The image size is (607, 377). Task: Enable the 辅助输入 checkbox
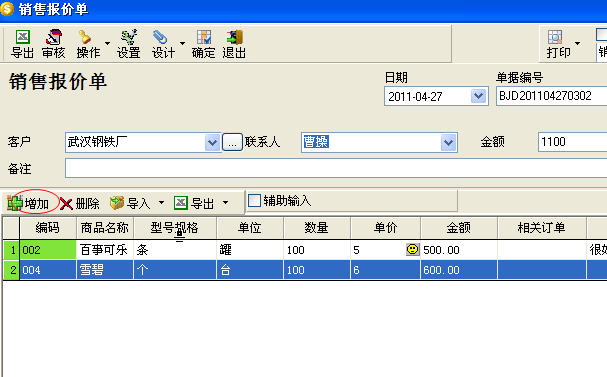tap(254, 200)
